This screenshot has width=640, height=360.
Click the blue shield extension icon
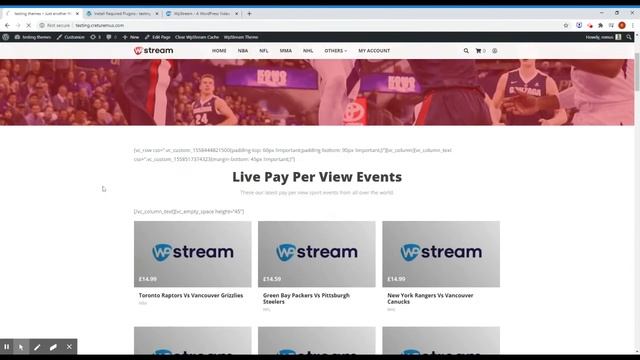579,25
